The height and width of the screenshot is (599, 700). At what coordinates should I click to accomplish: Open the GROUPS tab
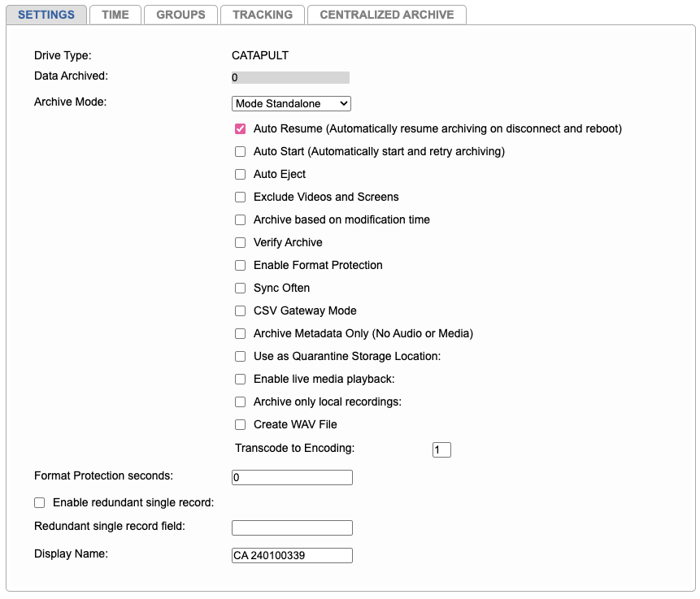click(180, 14)
